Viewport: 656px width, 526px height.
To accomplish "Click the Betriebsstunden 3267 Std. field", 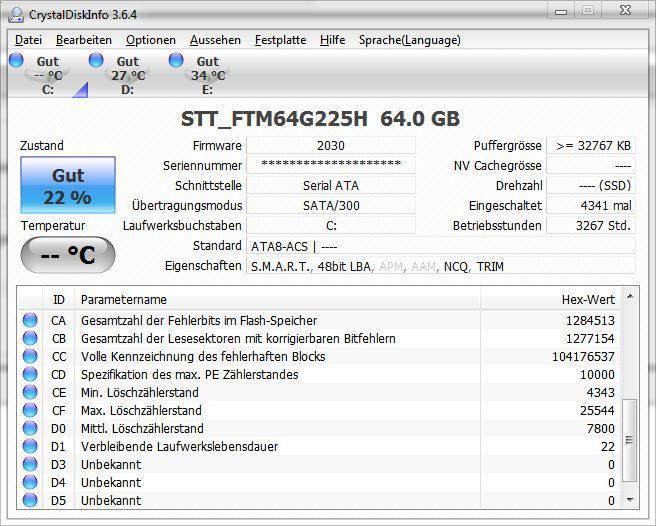I will (591, 226).
